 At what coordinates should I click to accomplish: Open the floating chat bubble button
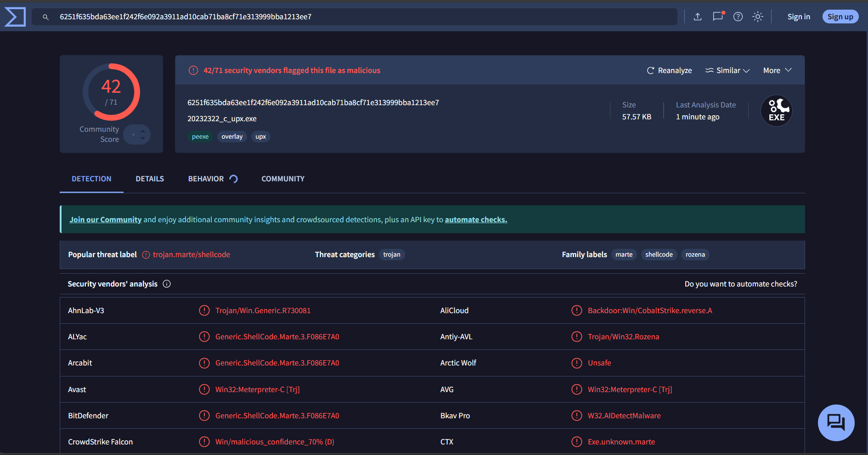pyautogui.click(x=836, y=422)
